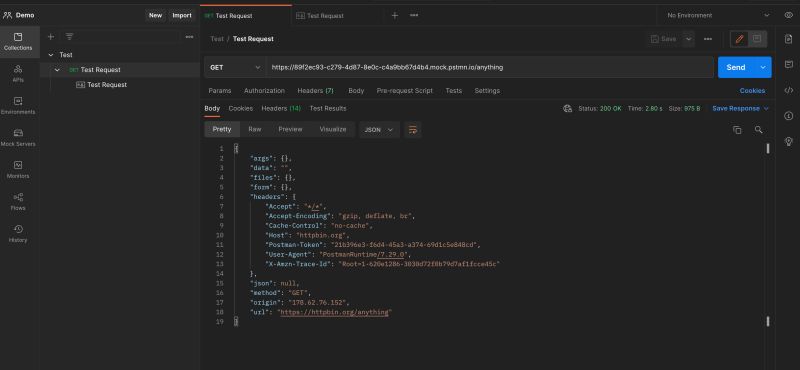Screen dimensions: 800x370
Task: Open the History sidebar panel
Action: (x=18, y=234)
